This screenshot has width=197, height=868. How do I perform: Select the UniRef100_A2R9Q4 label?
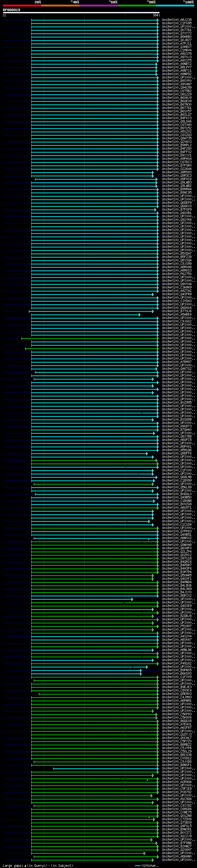pyautogui.click(x=177, y=782)
